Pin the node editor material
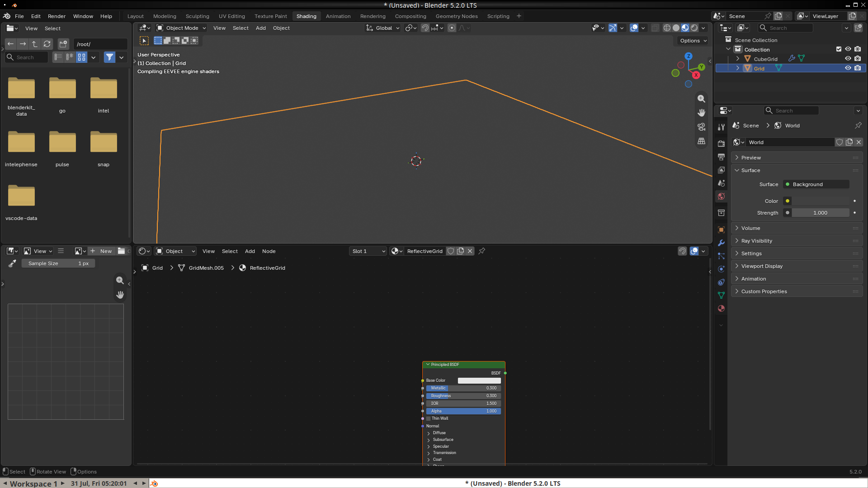The width and height of the screenshot is (868, 488). coord(482,251)
